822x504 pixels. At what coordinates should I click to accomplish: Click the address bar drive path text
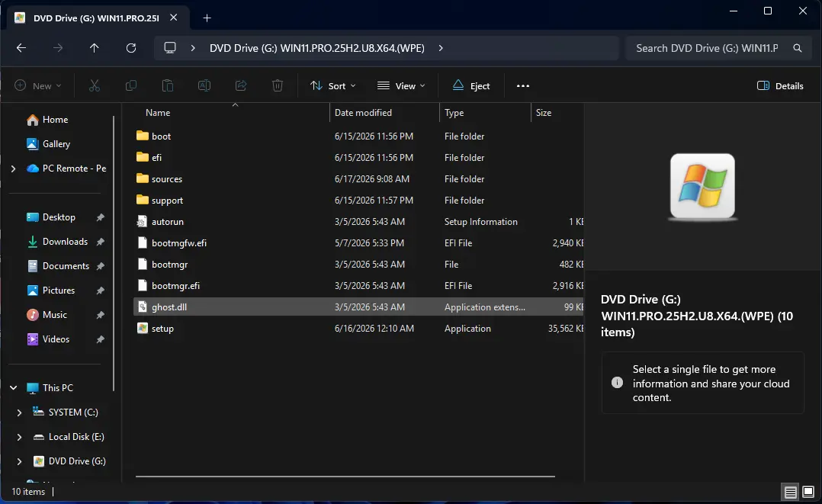pyautogui.click(x=316, y=48)
